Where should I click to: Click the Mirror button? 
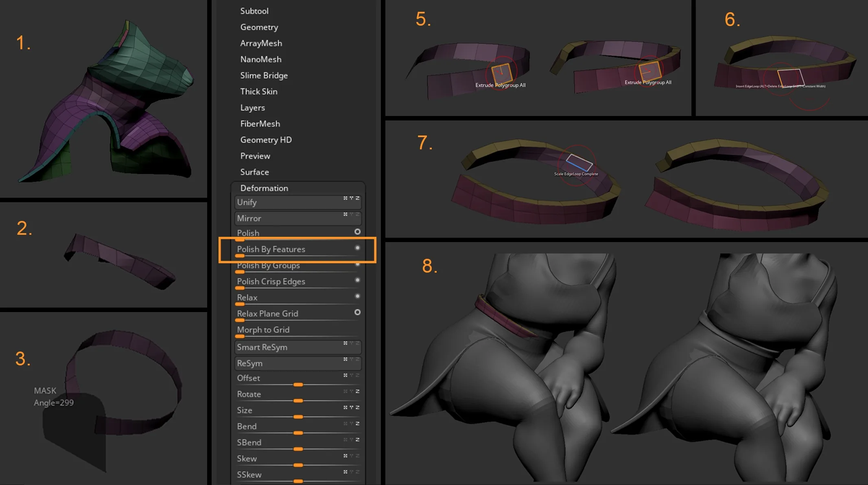(298, 218)
